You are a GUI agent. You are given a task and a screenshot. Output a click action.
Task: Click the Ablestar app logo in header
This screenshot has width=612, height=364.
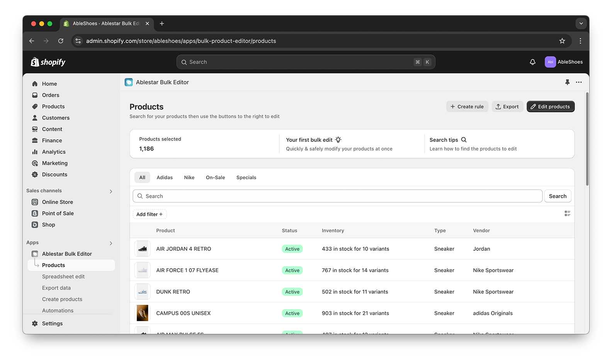click(x=129, y=82)
